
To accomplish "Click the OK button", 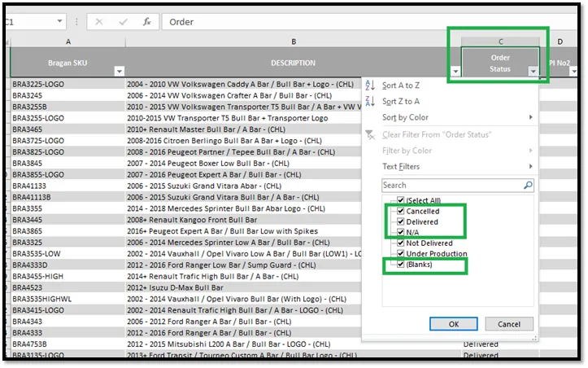I will [453, 324].
